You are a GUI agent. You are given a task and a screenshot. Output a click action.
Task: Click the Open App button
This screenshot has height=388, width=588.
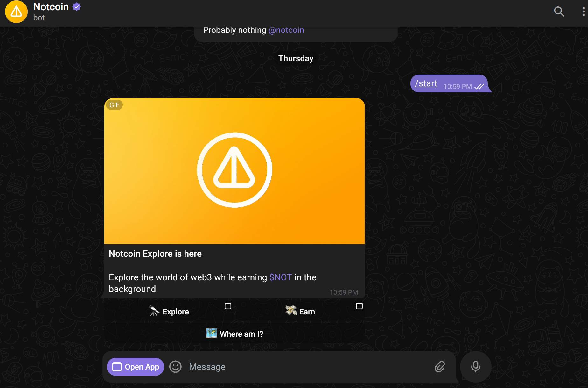(136, 367)
